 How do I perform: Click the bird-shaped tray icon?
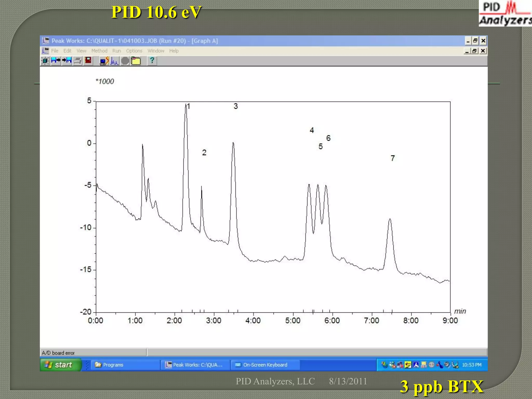click(x=455, y=365)
